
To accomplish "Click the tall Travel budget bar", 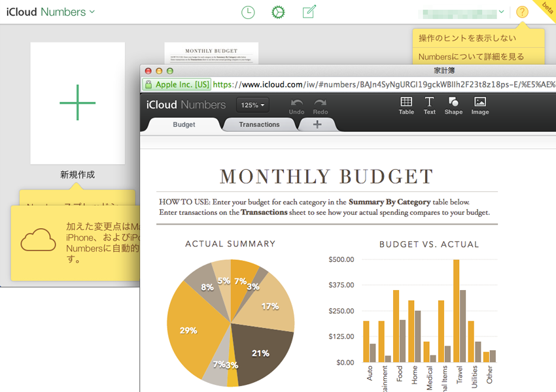I will 457,311.
